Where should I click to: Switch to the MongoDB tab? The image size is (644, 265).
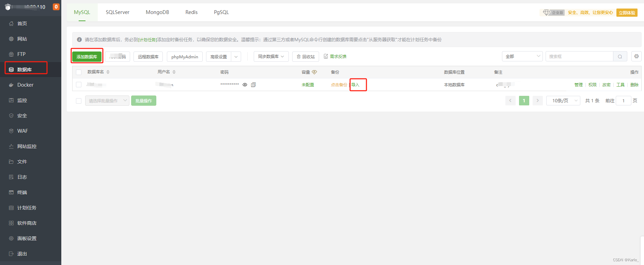click(x=157, y=12)
